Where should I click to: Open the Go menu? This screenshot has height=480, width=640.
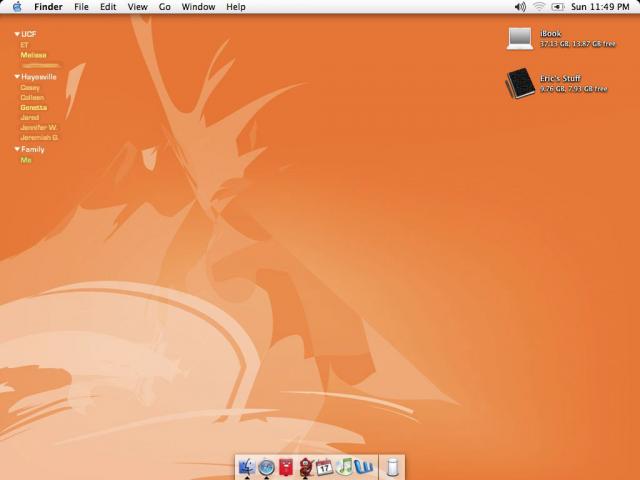164,7
